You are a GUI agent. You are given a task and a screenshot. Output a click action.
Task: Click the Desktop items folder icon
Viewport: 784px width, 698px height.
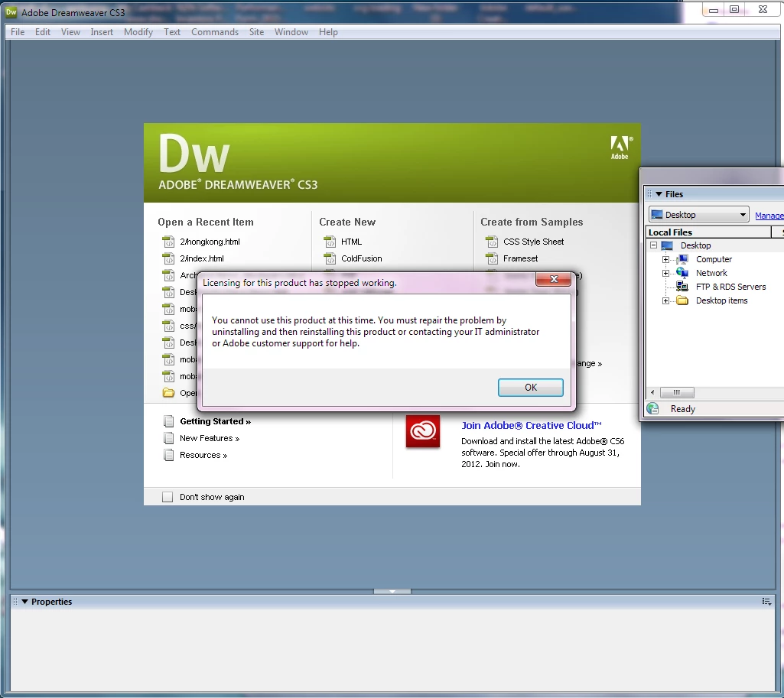[682, 300]
